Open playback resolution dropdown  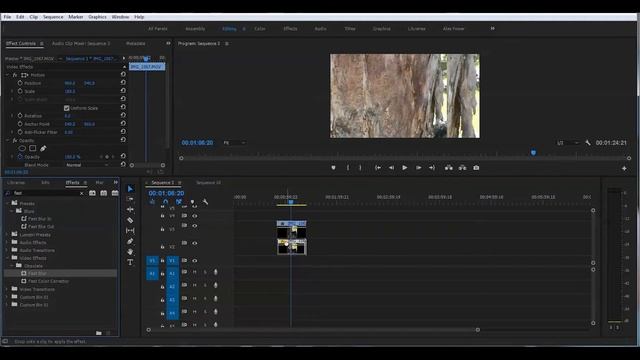568,143
